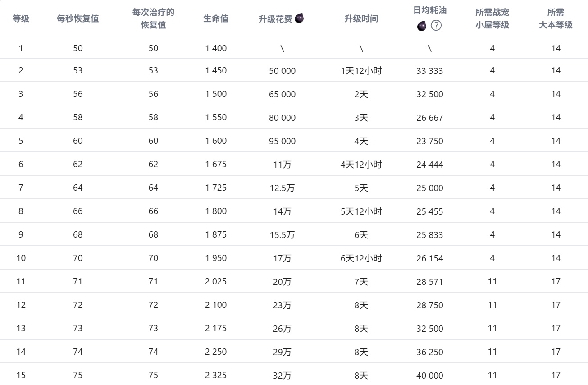Click the level number 15 in 等级 column
Viewport: 588px width, 385px height.
point(21,376)
